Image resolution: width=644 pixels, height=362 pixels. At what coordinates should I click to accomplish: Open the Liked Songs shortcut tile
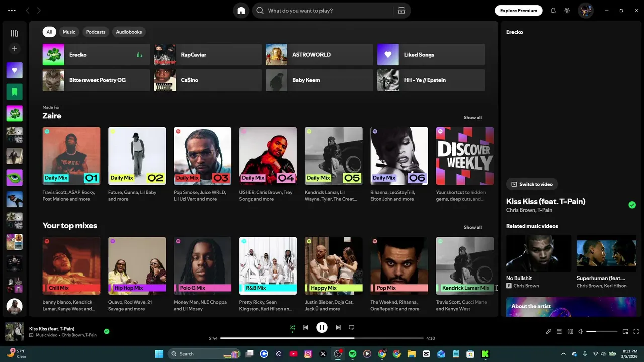[431, 55]
